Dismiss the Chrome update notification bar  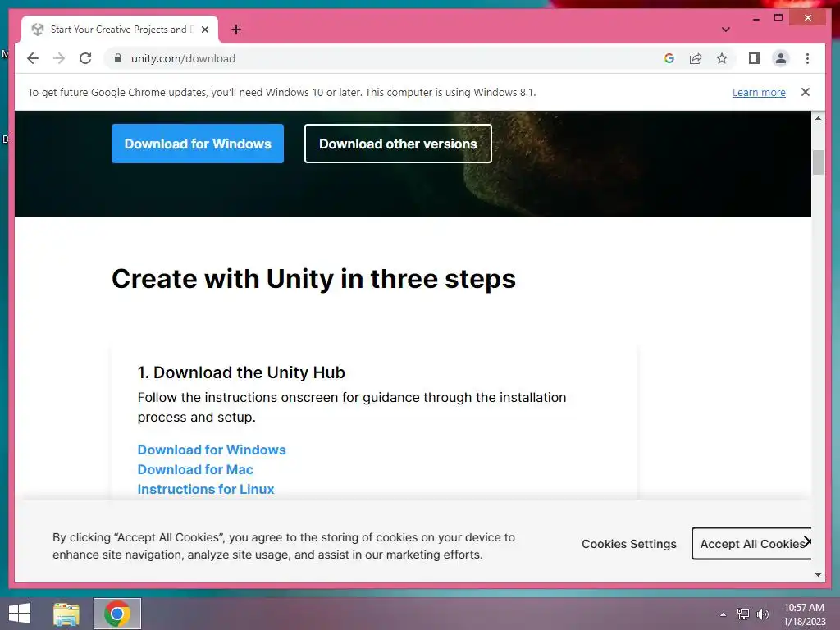[x=806, y=92]
